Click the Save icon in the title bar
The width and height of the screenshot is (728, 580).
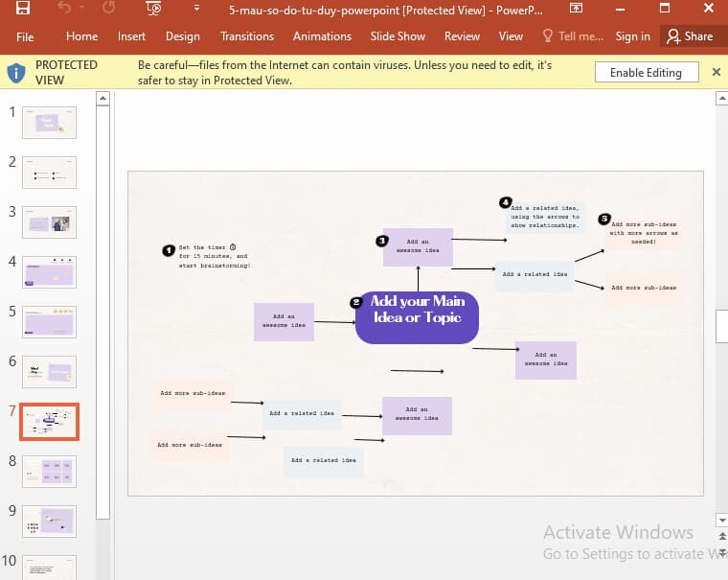click(23, 8)
